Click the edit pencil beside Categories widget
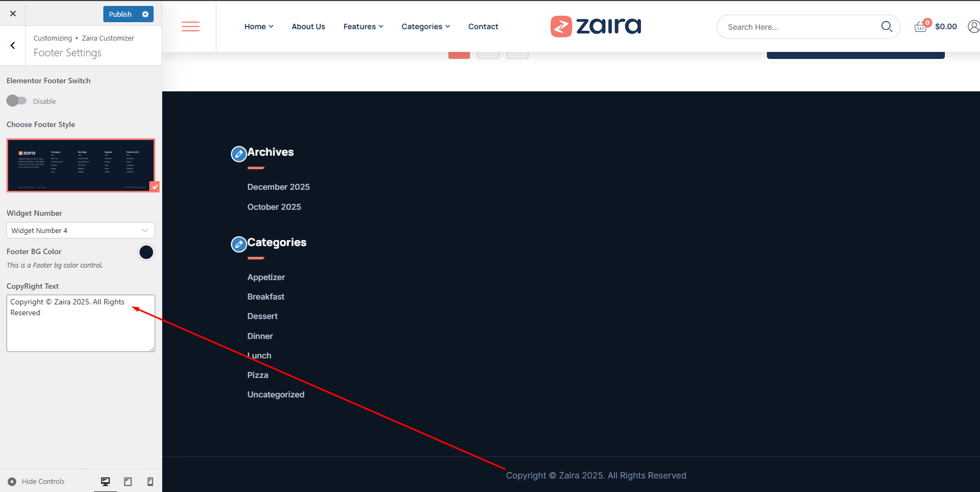Screen dimensions: 980x492 click(x=239, y=244)
